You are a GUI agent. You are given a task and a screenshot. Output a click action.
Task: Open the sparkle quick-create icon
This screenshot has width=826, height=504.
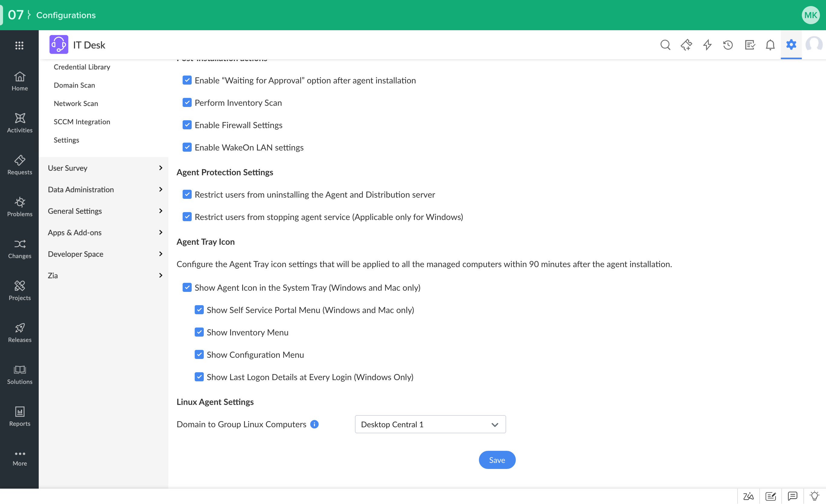686,45
